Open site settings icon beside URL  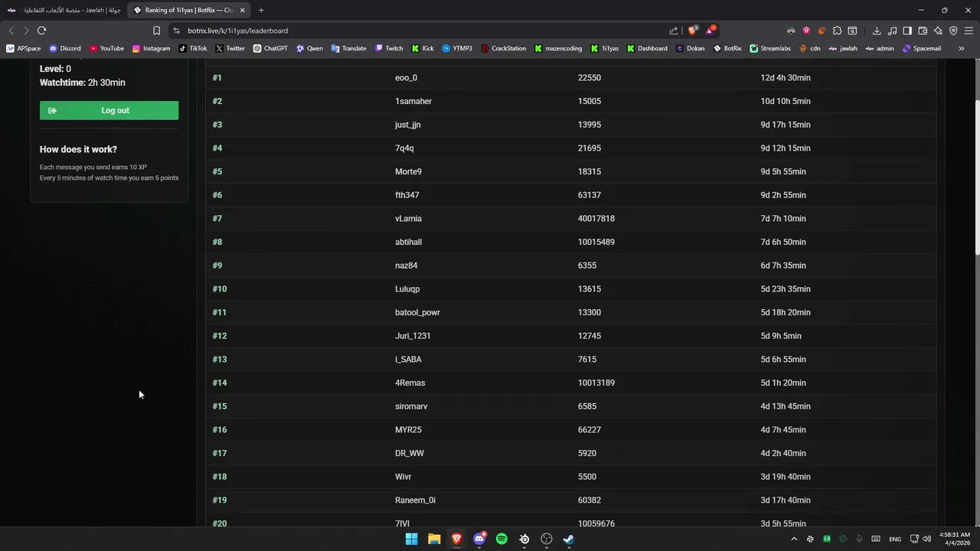tap(176, 31)
